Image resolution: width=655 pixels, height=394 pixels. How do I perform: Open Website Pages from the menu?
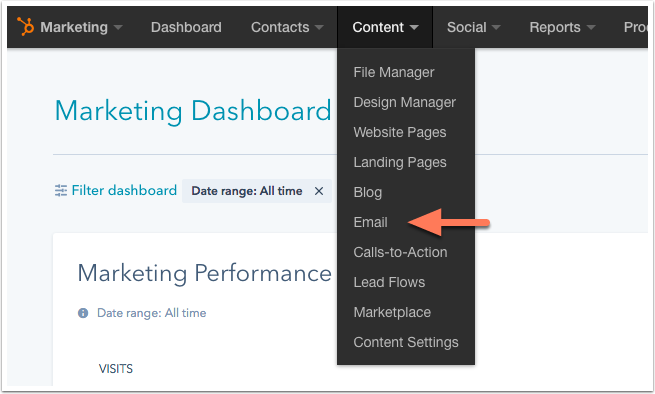pyautogui.click(x=400, y=132)
